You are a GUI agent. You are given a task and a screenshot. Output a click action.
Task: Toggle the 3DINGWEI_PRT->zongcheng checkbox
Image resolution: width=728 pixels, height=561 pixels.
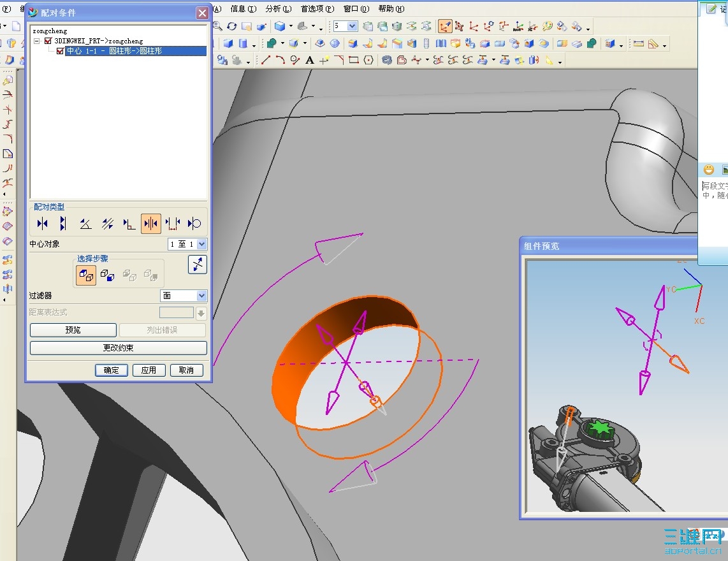point(48,41)
